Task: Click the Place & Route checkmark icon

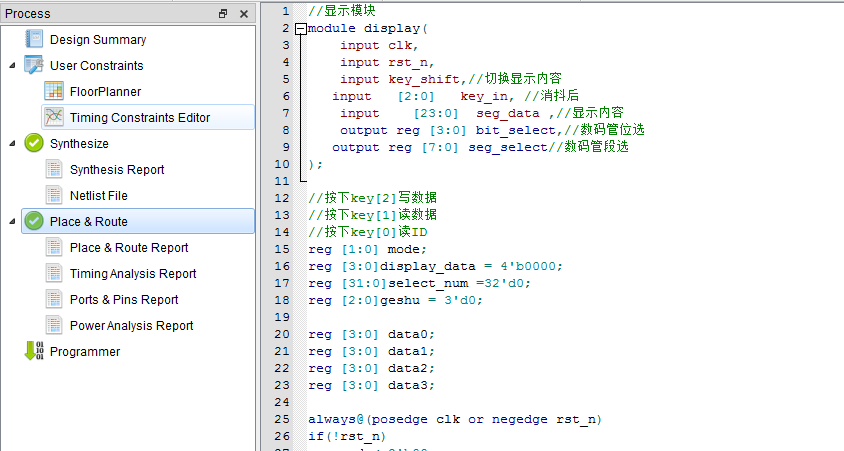Action: tap(34, 222)
